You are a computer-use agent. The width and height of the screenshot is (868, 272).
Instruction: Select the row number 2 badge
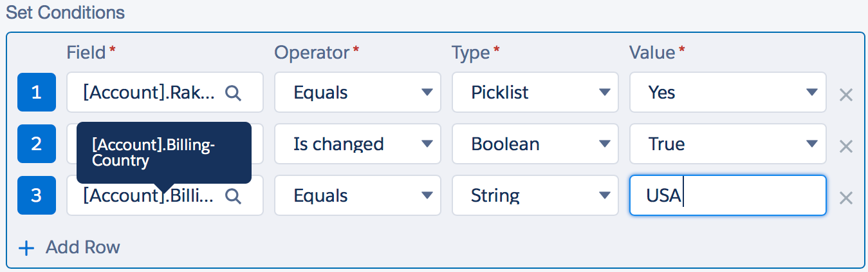coord(36,144)
